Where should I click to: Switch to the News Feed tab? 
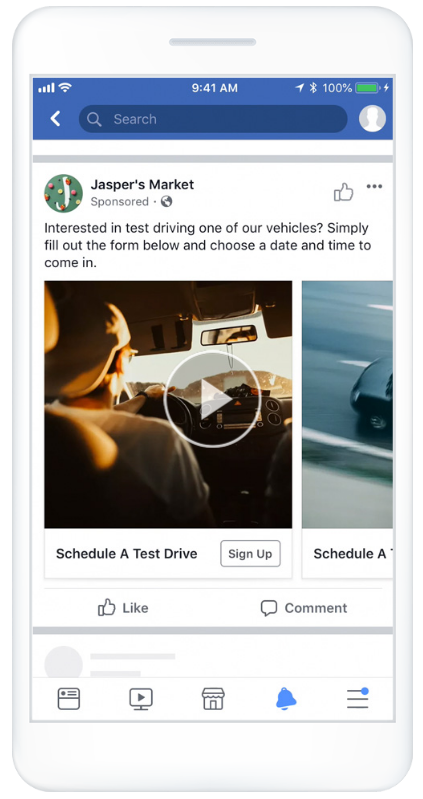(69, 699)
